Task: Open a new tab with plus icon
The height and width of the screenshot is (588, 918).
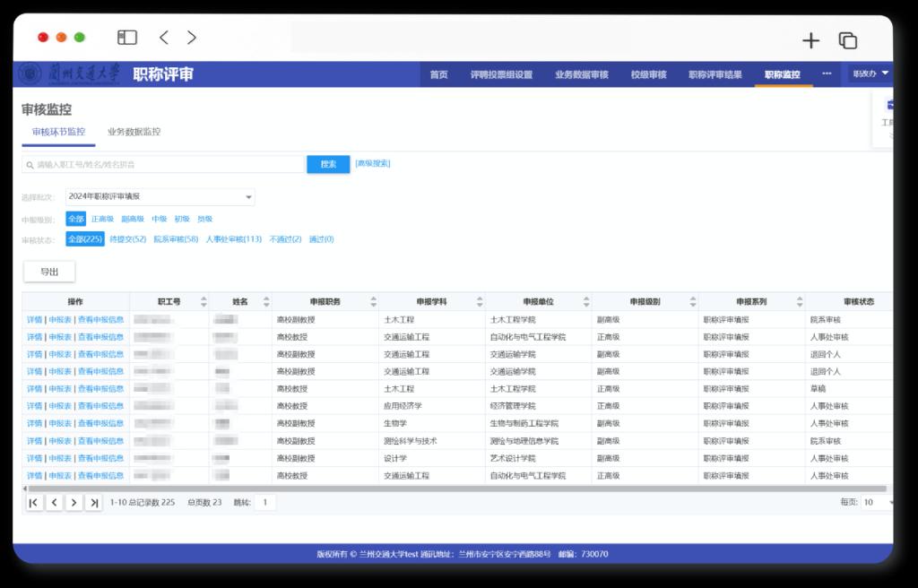Action: (x=810, y=40)
